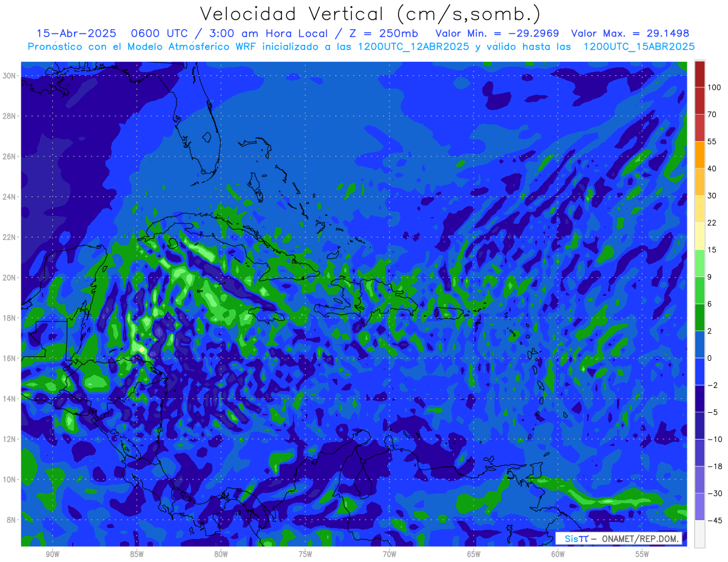The width and height of the screenshot is (728, 562).
Task: Click 'Valor Min. = -29.2969' text
Action: click(x=497, y=33)
